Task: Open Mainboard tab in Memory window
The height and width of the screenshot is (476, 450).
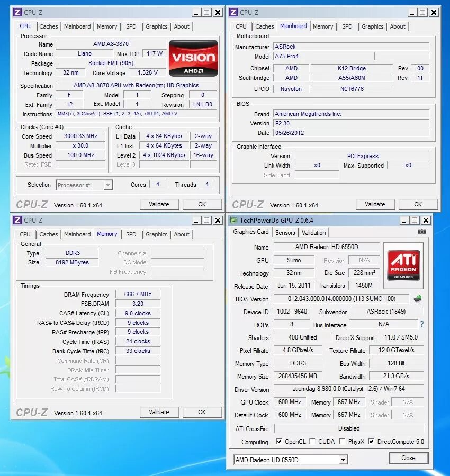Action: click(x=77, y=234)
